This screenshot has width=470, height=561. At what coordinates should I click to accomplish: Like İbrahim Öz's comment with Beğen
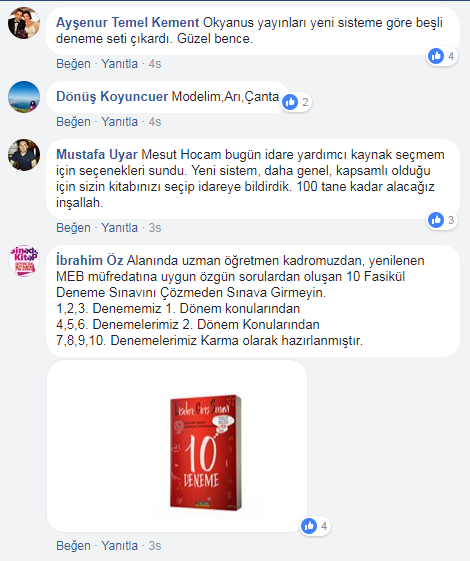(73, 546)
